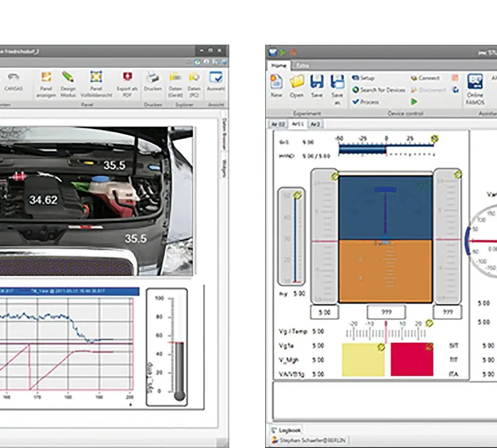
Task: Click the Connect button
Action: [x=425, y=78]
